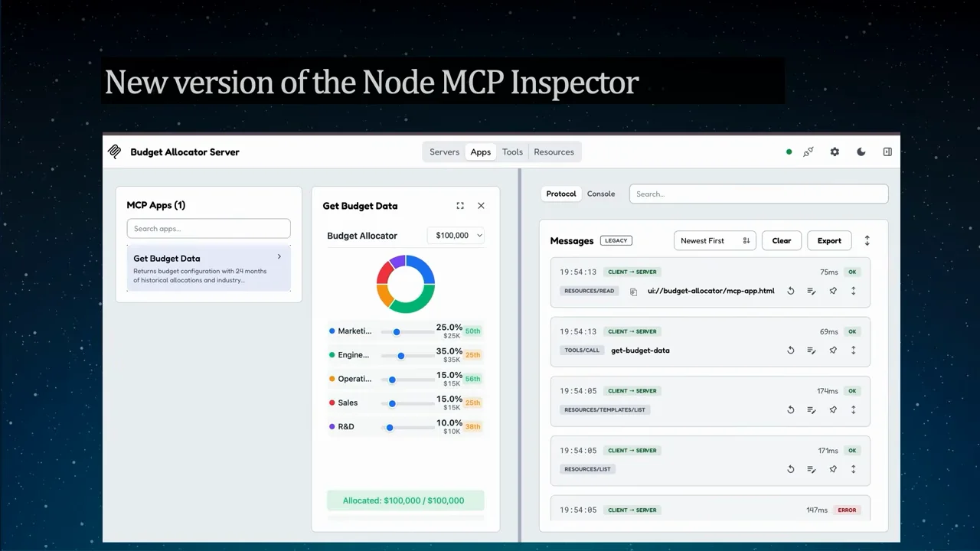Edit the resources/templates/list request
980x551 pixels.
pos(812,409)
